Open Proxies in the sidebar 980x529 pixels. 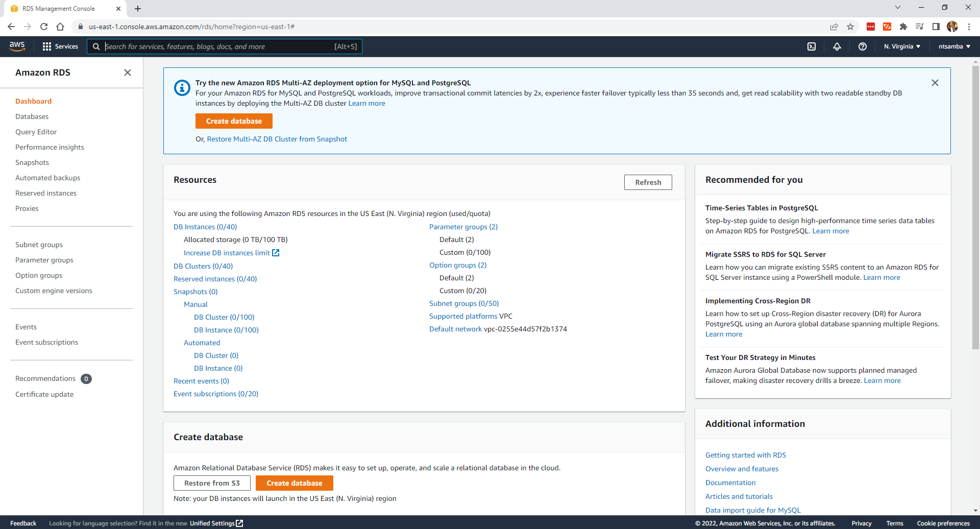(x=27, y=208)
